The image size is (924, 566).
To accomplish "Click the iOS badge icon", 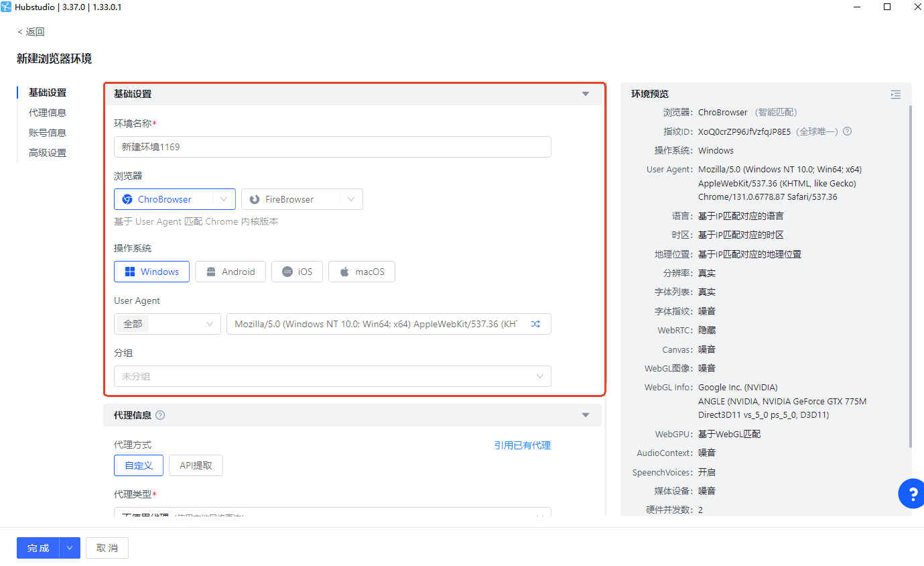I will (287, 272).
